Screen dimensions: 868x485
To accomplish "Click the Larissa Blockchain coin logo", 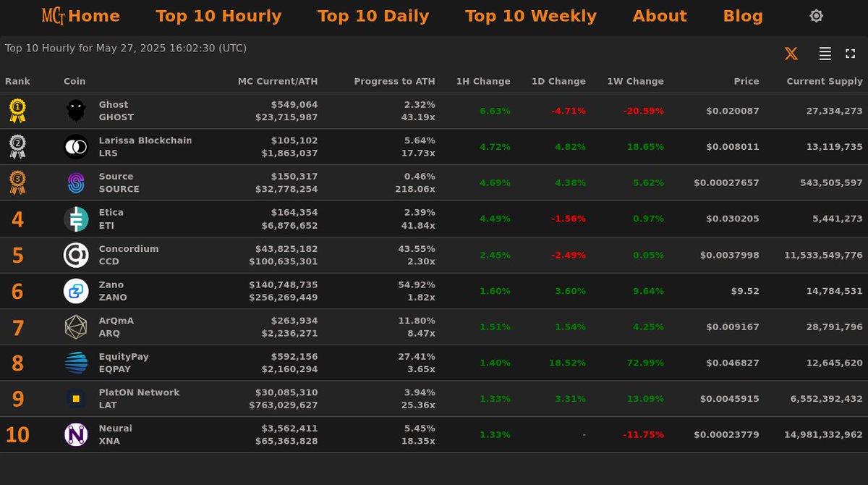I will [76, 147].
